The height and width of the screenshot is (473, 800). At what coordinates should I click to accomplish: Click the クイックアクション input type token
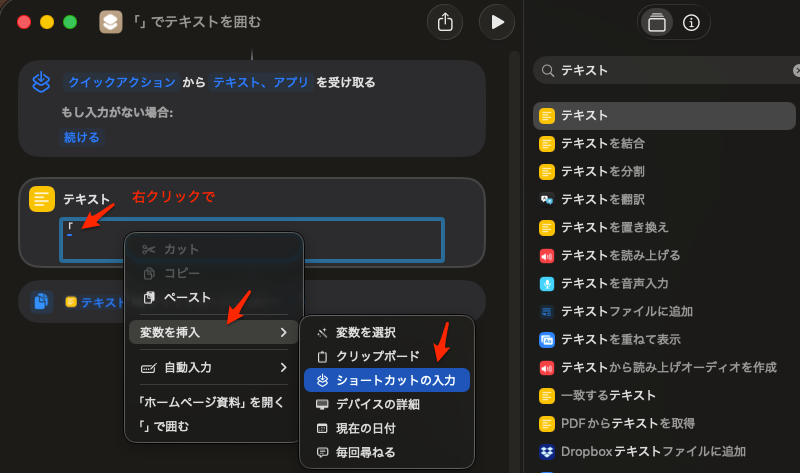[x=121, y=82]
